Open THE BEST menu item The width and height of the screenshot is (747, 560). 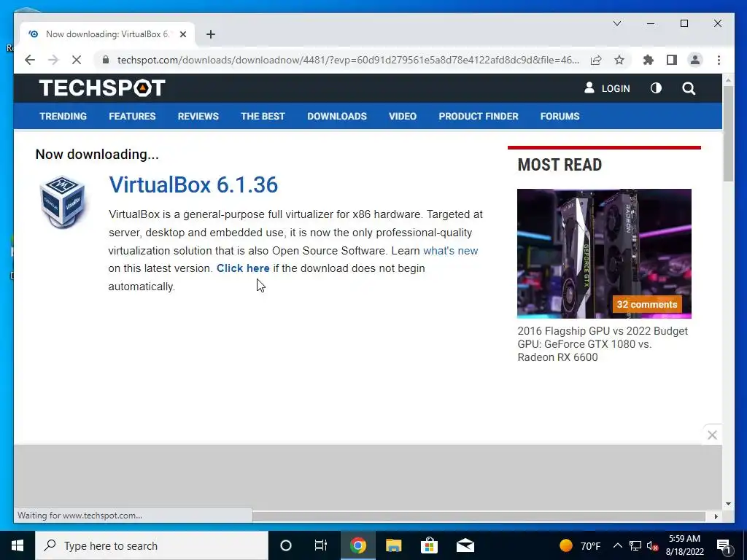[x=263, y=116]
